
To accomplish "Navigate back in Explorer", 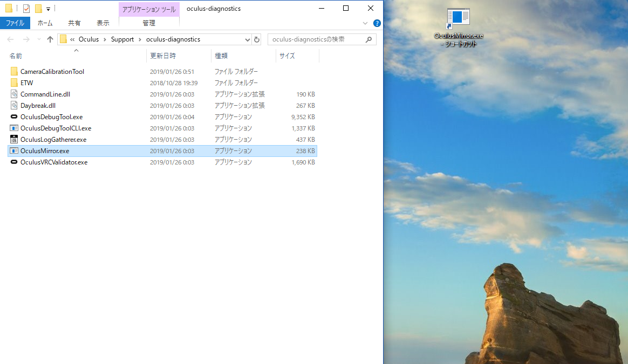I will [x=10, y=39].
